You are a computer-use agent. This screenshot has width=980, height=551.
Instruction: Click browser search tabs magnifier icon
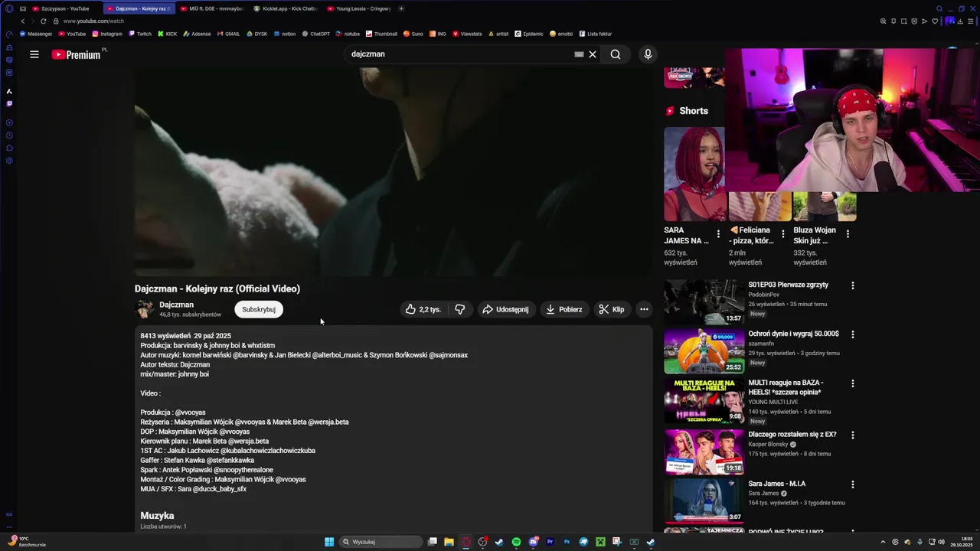pos(939,8)
